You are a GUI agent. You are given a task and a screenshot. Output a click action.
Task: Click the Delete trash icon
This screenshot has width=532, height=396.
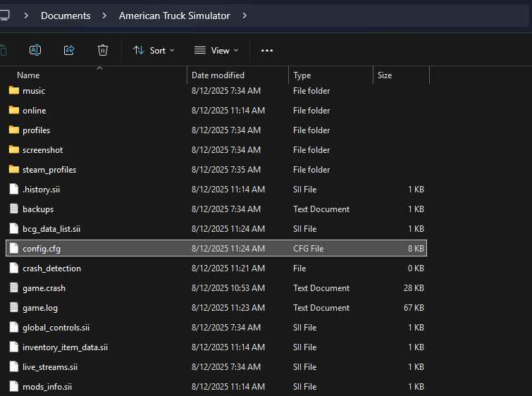103,51
